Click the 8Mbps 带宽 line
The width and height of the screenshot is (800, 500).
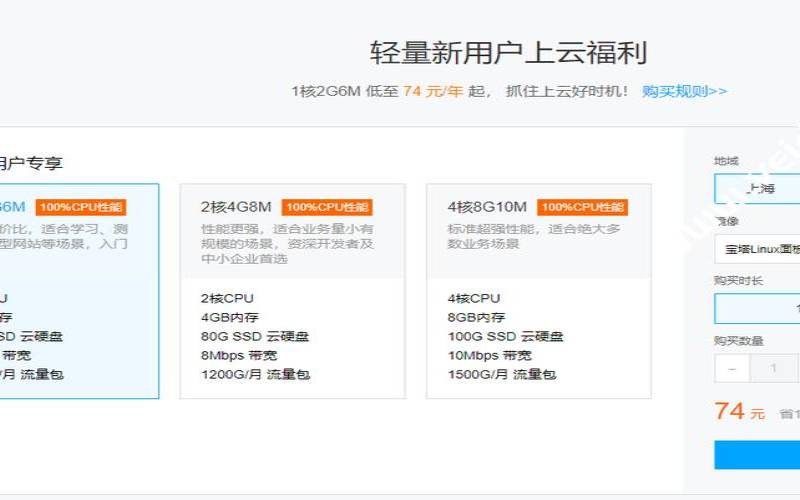coord(239,355)
